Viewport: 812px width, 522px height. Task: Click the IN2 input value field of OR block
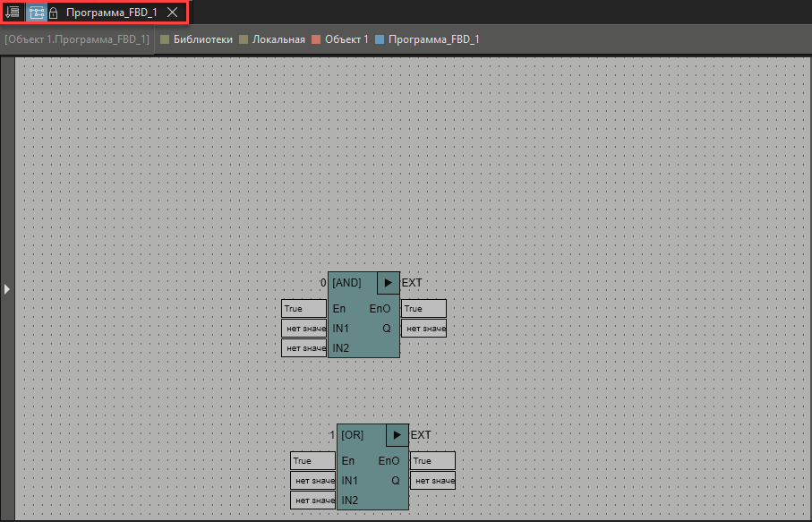pos(312,501)
